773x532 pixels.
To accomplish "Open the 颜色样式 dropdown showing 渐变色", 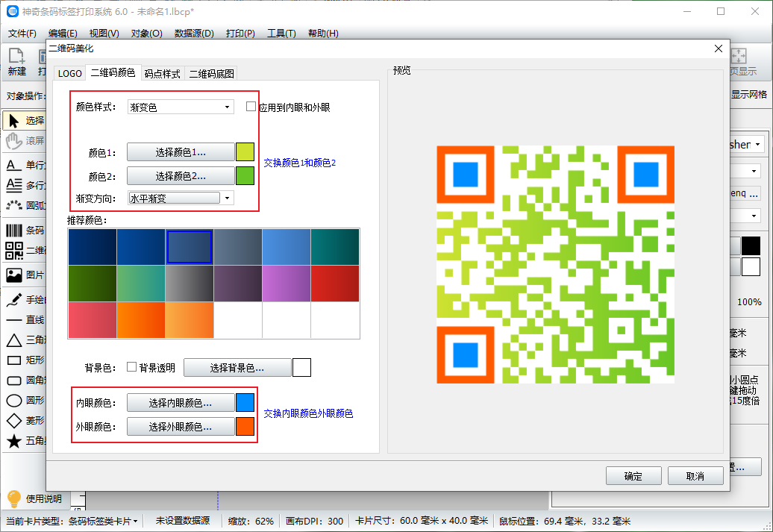I will 181,107.
